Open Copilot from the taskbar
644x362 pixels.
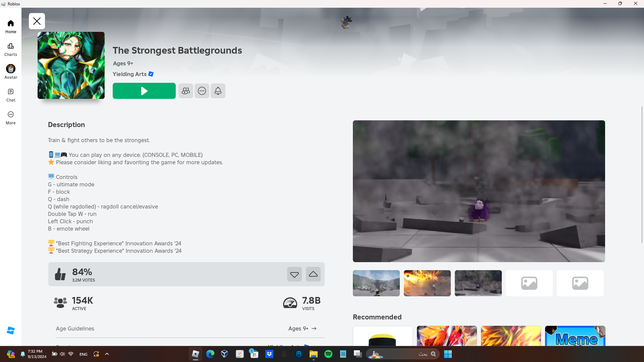pos(11,354)
